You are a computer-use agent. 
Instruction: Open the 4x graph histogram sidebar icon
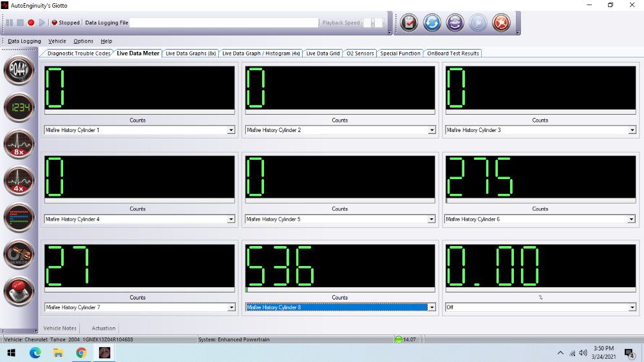pyautogui.click(x=19, y=182)
